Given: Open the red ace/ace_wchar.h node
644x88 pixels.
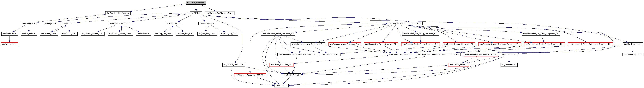Looking at the screenshot, I should pyautogui.click(x=9, y=44).
